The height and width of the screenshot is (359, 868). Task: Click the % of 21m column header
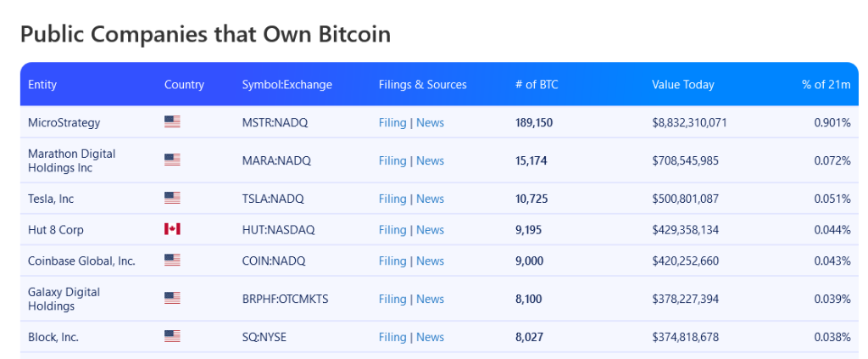(826, 84)
